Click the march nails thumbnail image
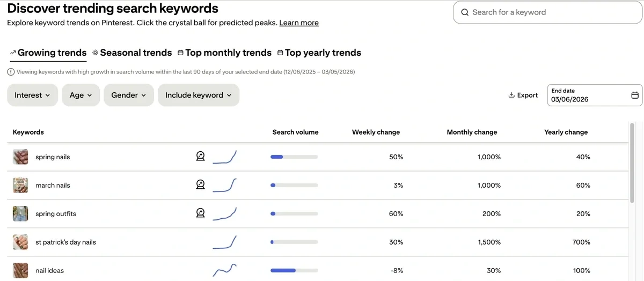Viewport: 644px width, 281px height. [20, 185]
